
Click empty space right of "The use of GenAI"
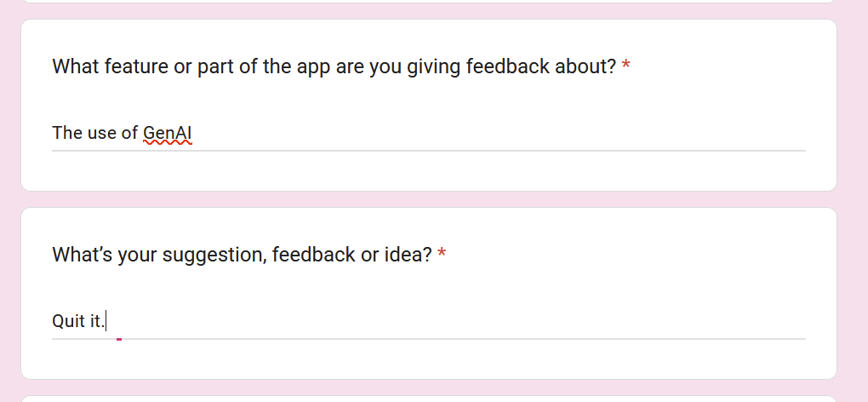pos(511,133)
